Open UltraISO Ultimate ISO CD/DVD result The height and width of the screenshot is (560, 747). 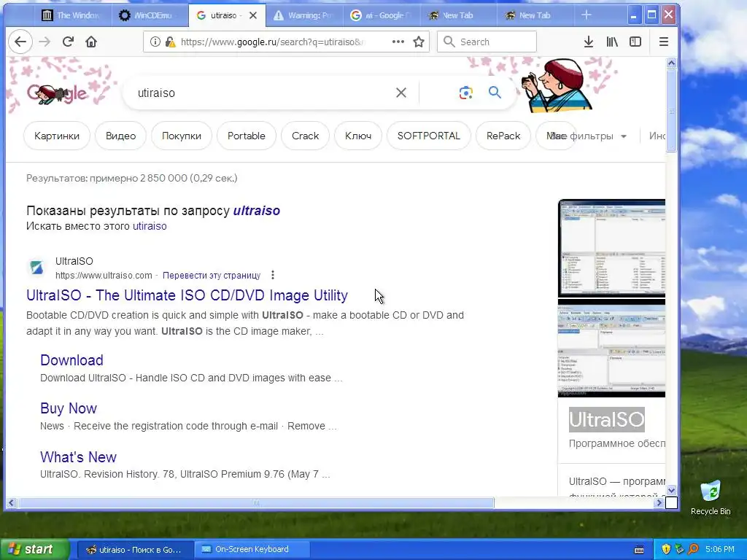point(187,295)
